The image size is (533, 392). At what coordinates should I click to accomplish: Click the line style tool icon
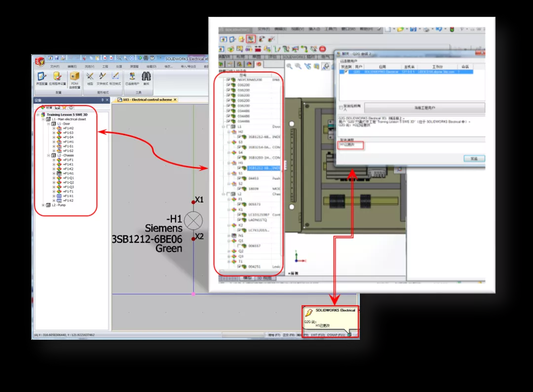click(90, 77)
